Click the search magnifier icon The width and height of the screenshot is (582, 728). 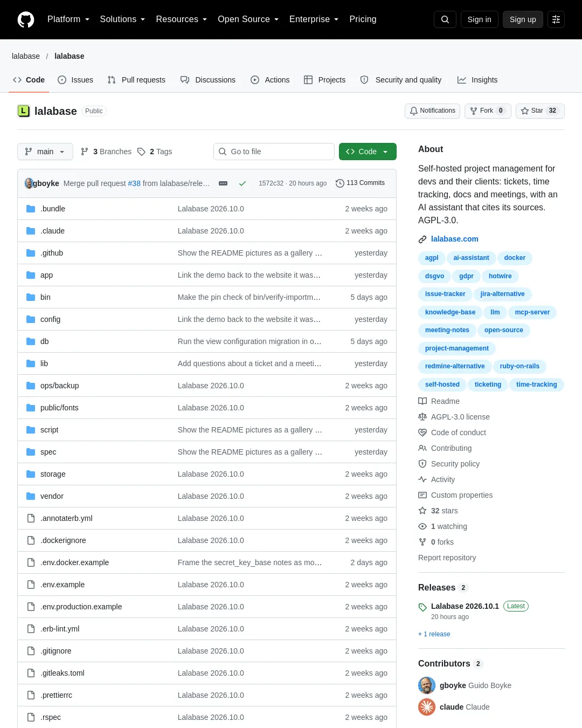coord(445,19)
